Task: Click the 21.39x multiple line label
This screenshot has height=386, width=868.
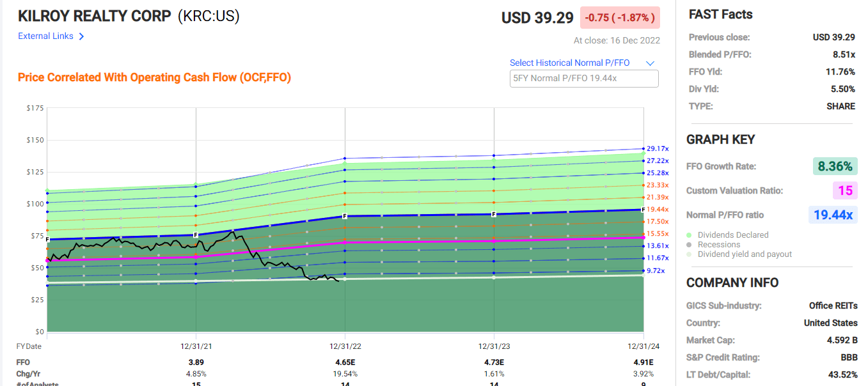Action: tap(658, 197)
